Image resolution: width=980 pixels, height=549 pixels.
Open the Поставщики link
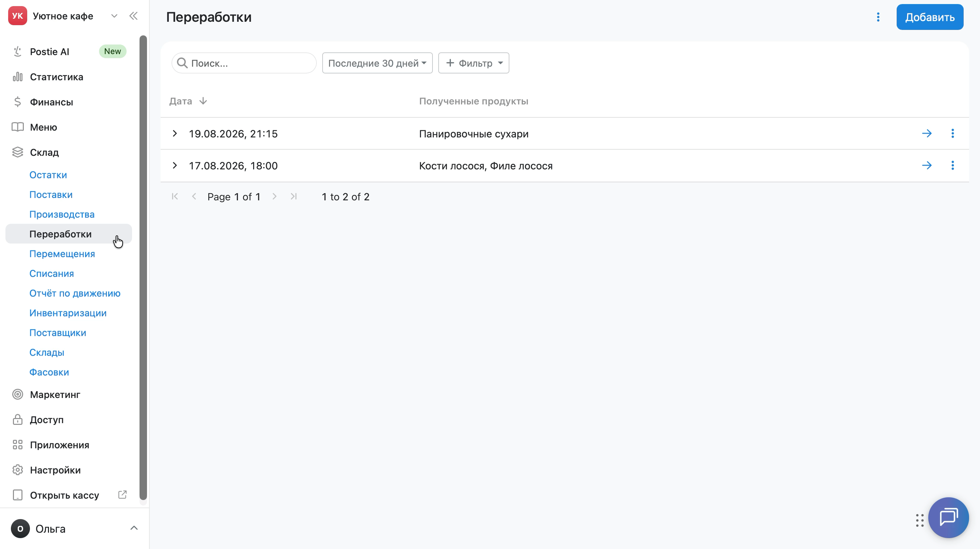pos(58,333)
